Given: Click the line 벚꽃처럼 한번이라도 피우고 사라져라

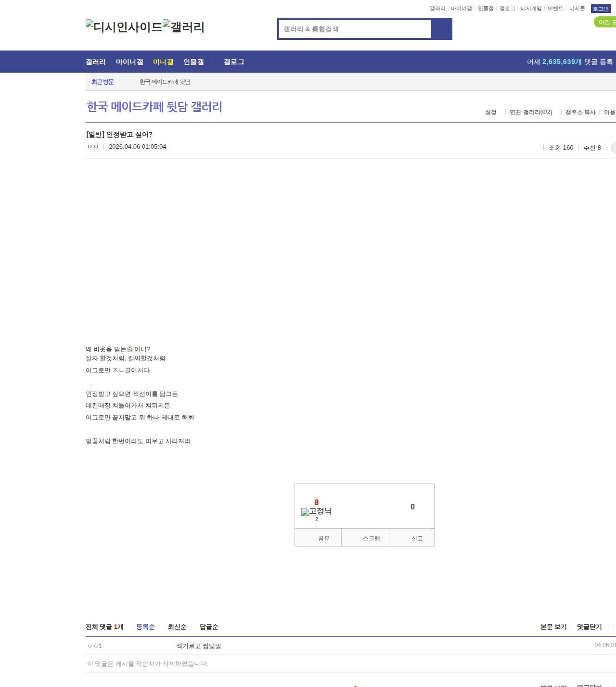Looking at the screenshot, I should click(x=138, y=441).
